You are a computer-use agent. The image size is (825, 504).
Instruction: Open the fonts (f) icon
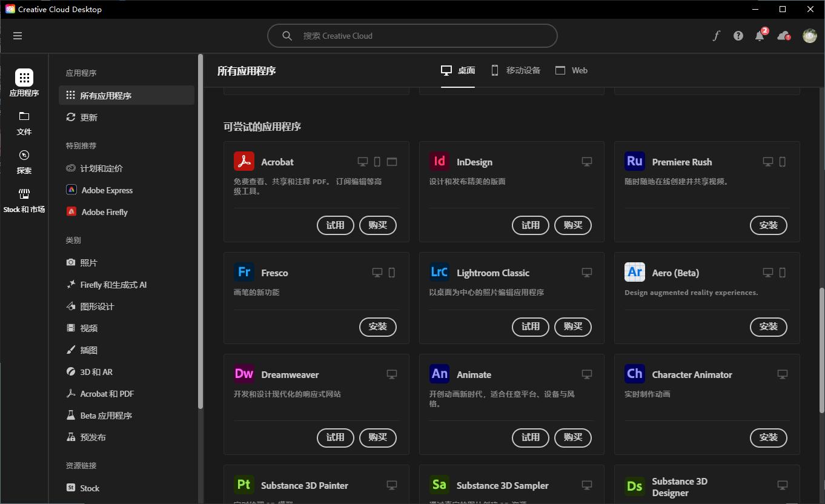(x=716, y=36)
